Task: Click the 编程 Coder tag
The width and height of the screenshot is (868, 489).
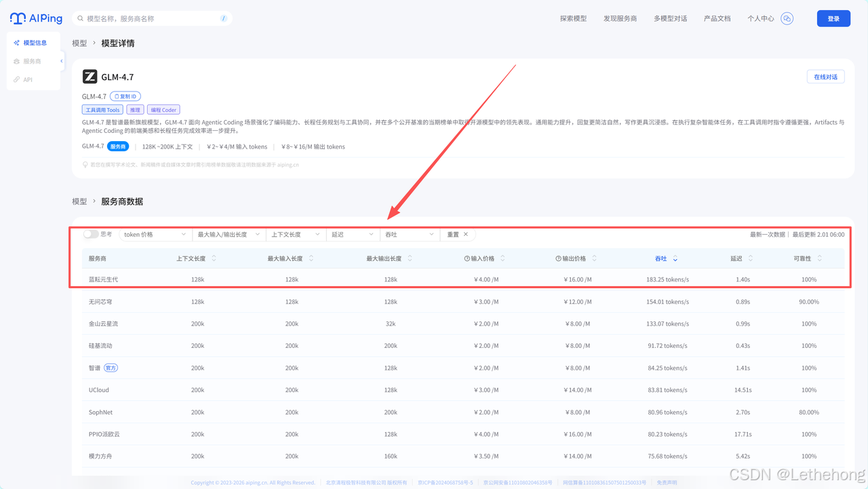Action: 163,110
